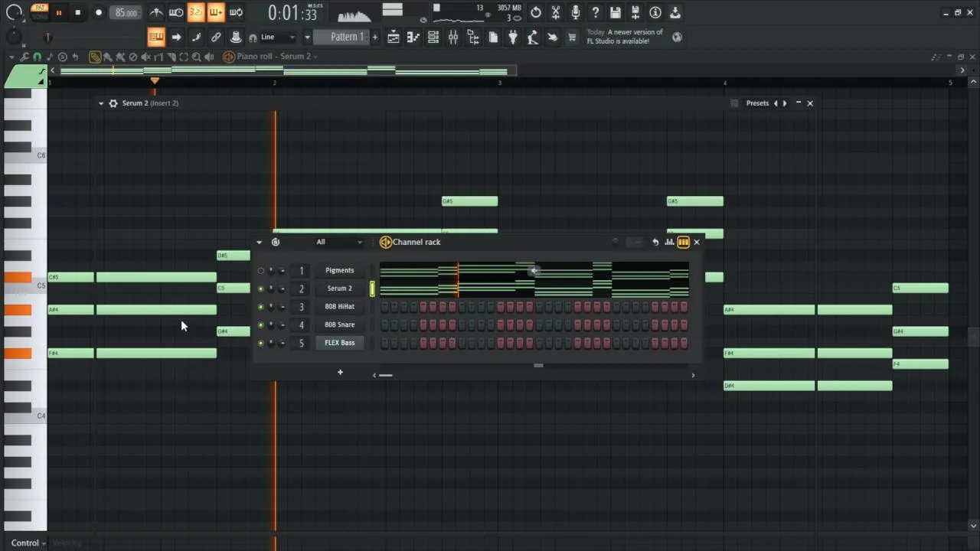Image resolution: width=980 pixels, height=551 pixels.
Task: Click the microphone recording icon
Action: pos(576,12)
